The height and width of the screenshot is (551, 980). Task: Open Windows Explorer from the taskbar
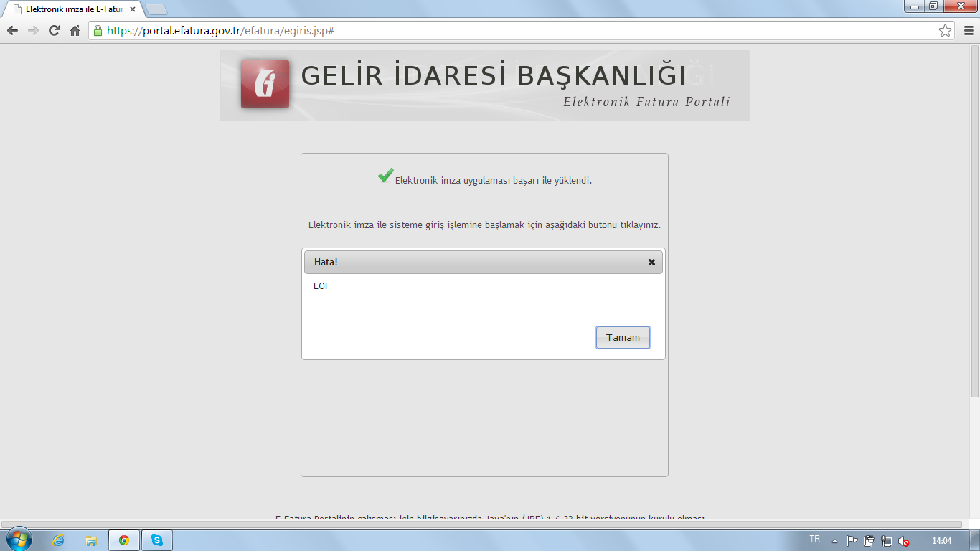91,540
